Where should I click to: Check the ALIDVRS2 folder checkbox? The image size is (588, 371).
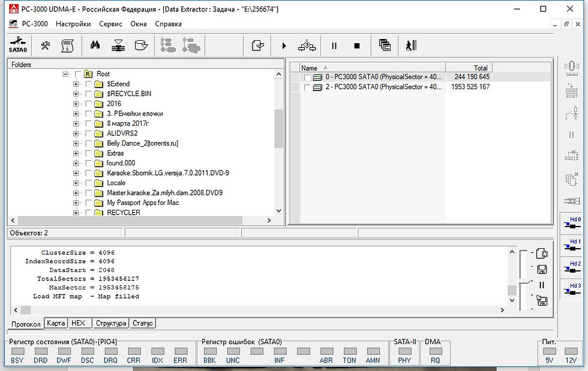pyautogui.click(x=89, y=134)
